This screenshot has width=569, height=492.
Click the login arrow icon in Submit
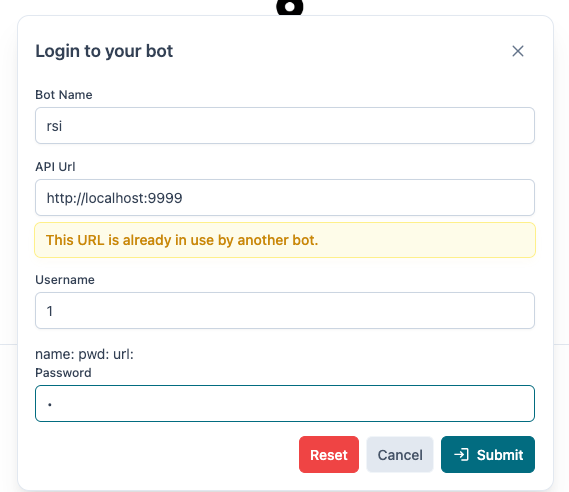click(461, 454)
